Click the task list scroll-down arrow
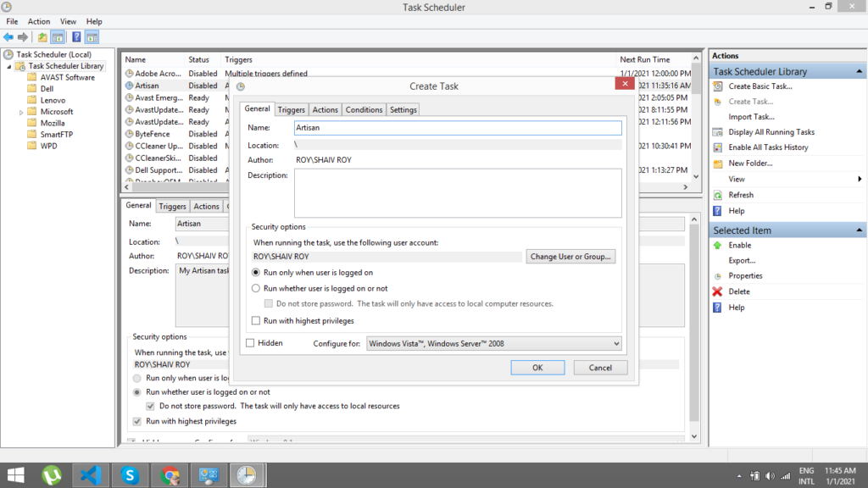Viewport: 868px width, 488px height. point(696,176)
